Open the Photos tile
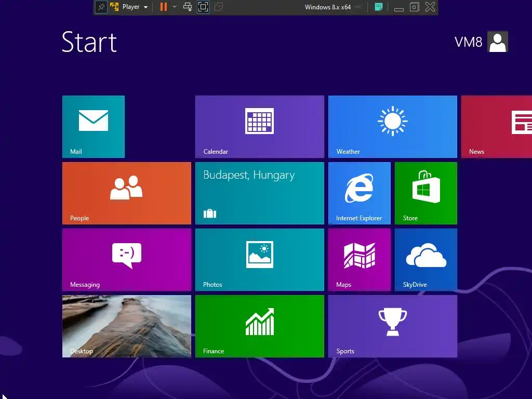 (260, 260)
